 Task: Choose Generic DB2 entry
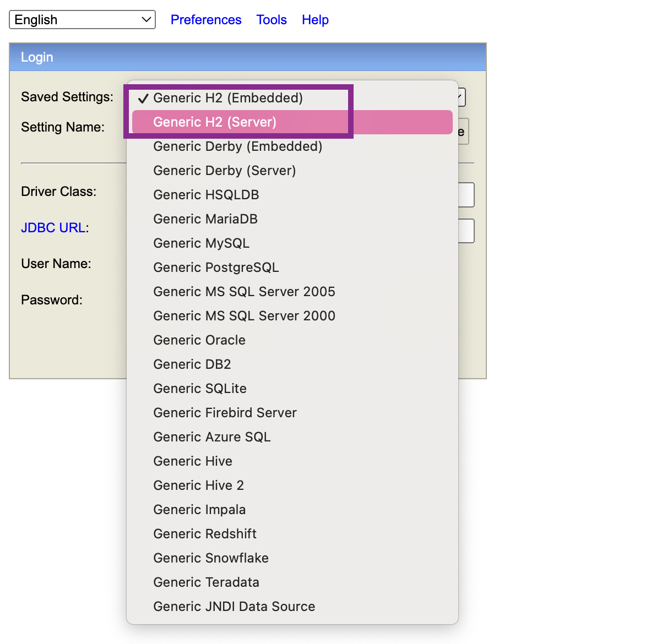(x=292, y=364)
